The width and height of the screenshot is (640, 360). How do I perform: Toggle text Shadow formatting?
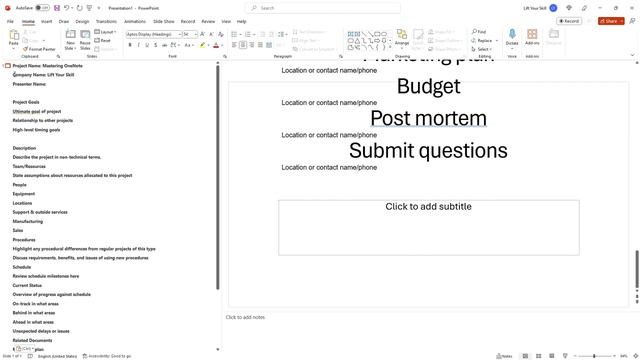pyautogui.click(x=156, y=45)
